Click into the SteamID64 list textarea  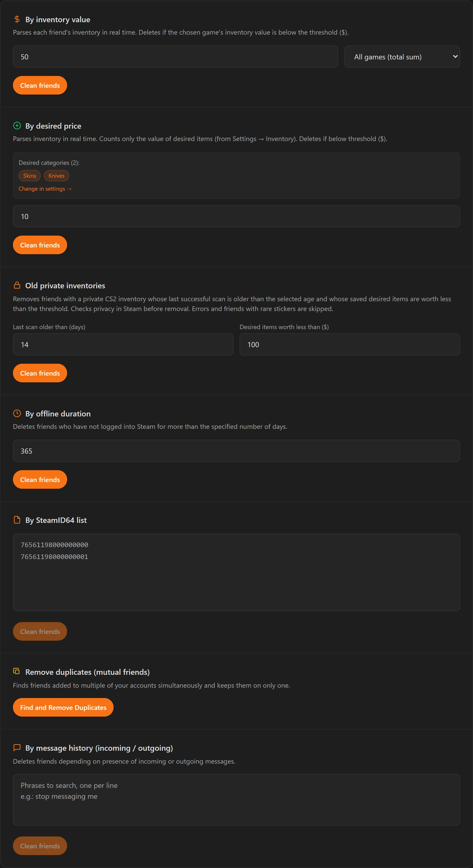click(236, 572)
